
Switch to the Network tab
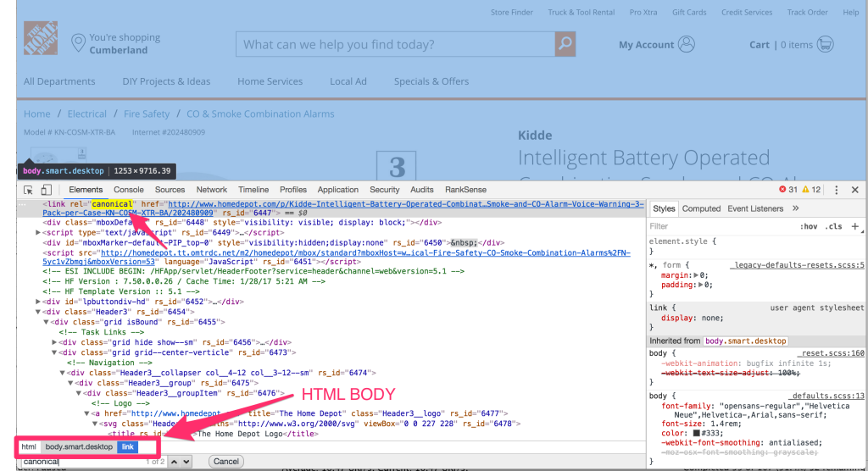point(211,190)
